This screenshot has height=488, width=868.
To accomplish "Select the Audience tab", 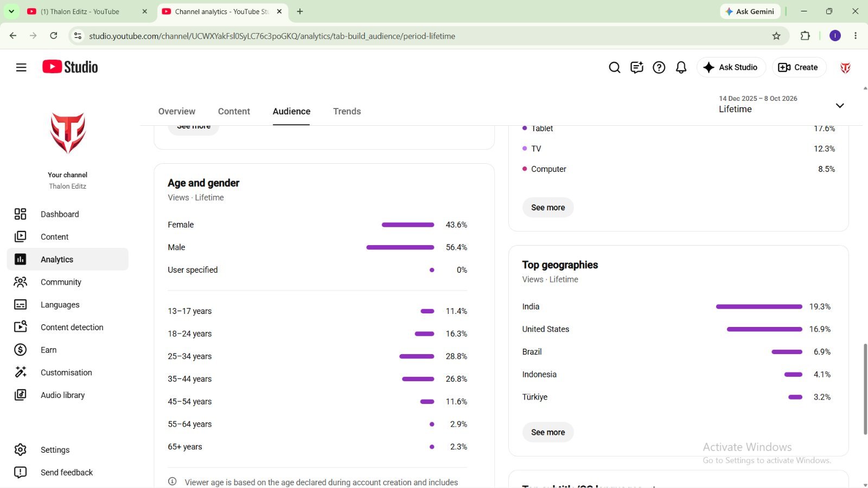I will [291, 111].
